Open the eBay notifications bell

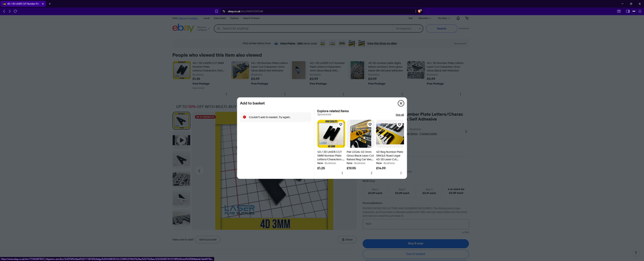[458, 18]
